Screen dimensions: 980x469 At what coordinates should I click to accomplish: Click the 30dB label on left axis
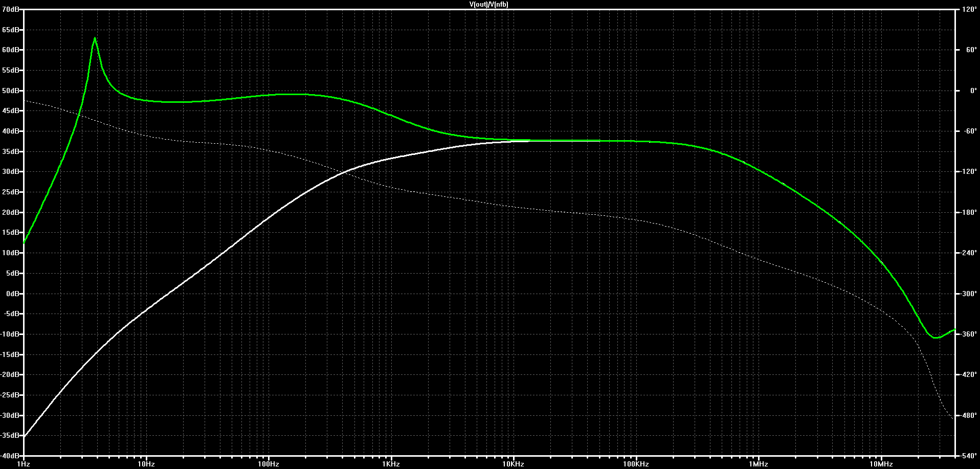coord(11,172)
